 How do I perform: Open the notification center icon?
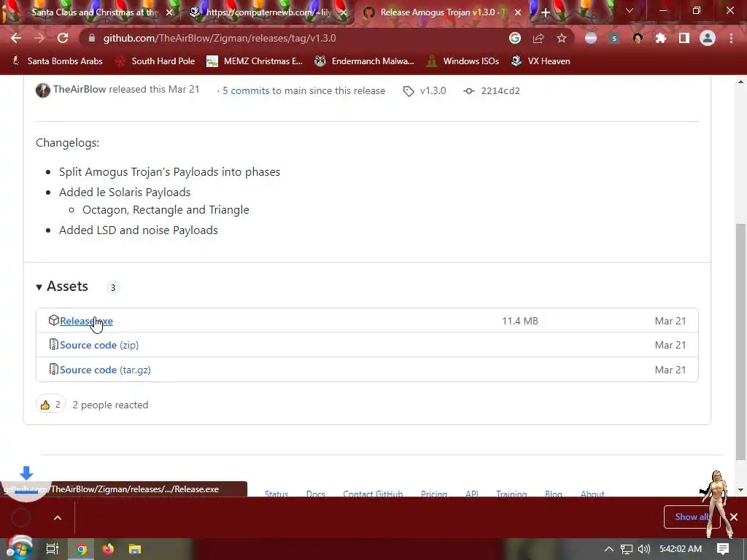pyautogui.click(x=723, y=549)
